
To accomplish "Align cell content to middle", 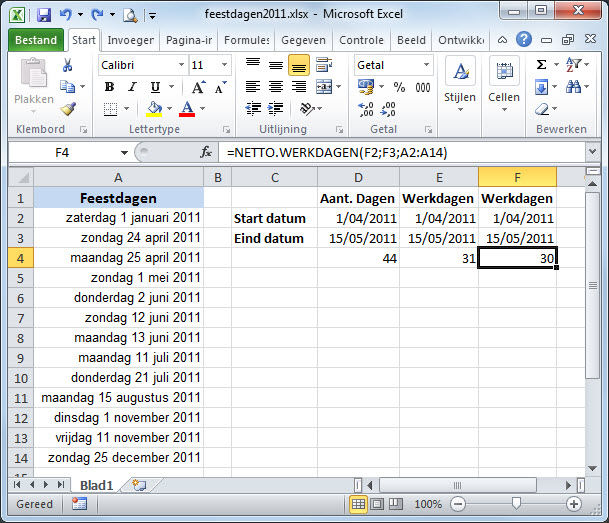I will pyautogui.click(x=276, y=64).
